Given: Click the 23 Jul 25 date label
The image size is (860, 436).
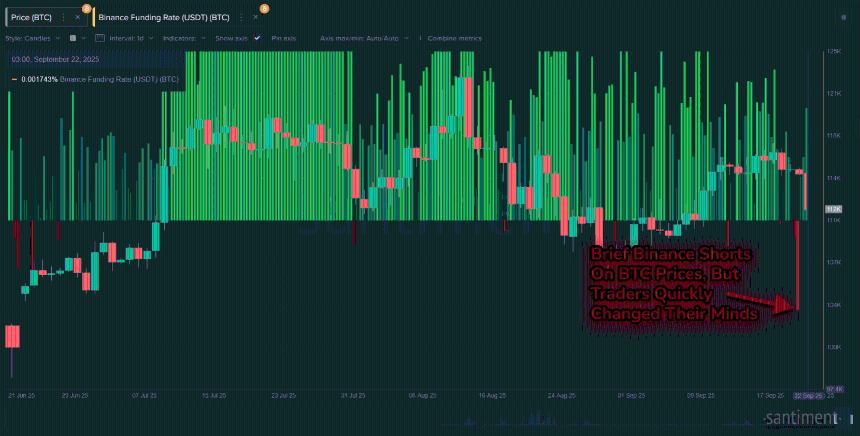Looking at the screenshot, I should coord(284,395).
